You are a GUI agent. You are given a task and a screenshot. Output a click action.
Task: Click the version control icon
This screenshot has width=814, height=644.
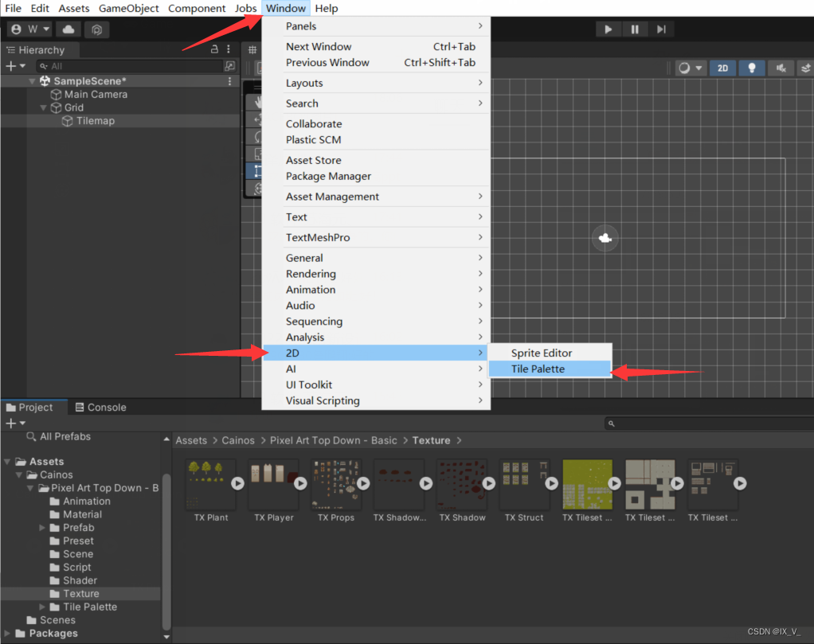[x=96, y=29]
